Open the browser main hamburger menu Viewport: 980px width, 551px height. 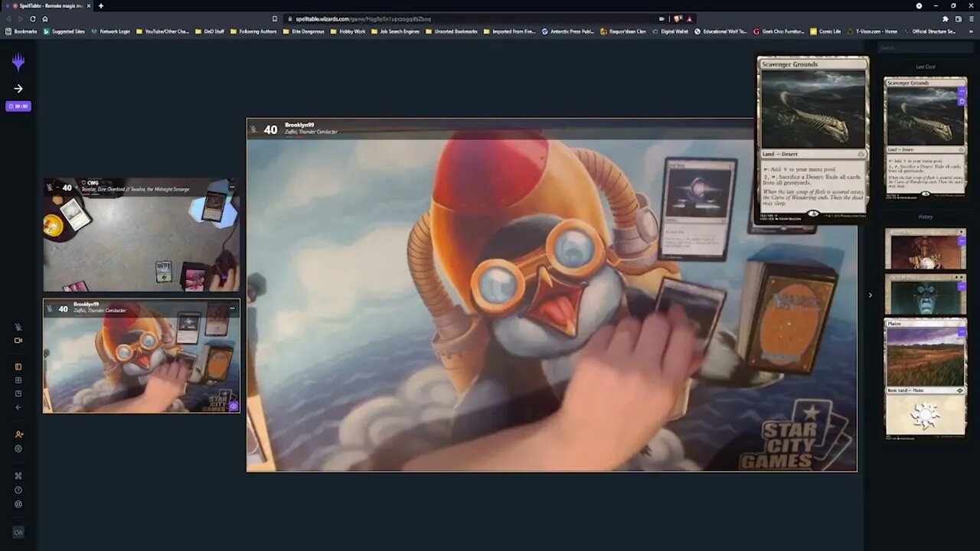(x=971, y=18)
